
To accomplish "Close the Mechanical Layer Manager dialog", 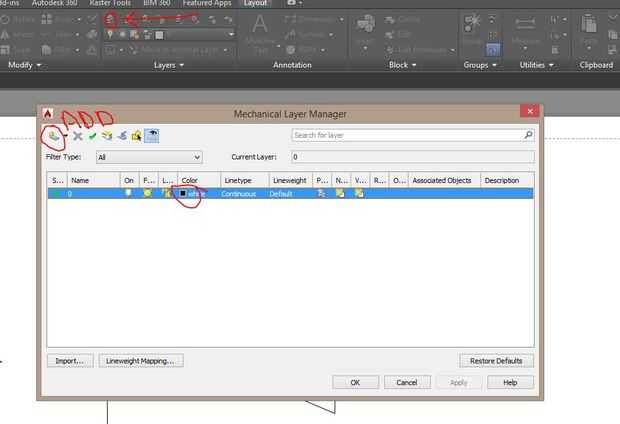I will click(530, 111).
